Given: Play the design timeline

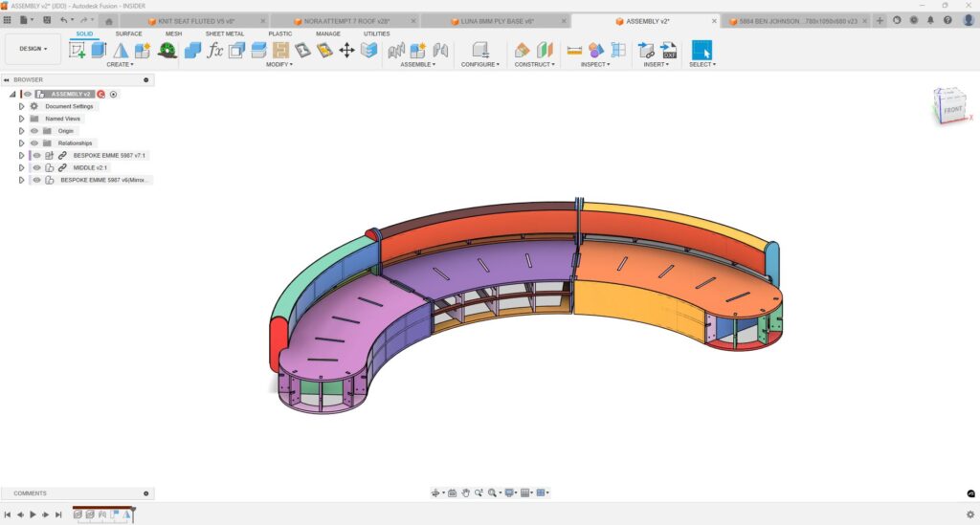Looking at the screenshot, I should coord(33,515).
